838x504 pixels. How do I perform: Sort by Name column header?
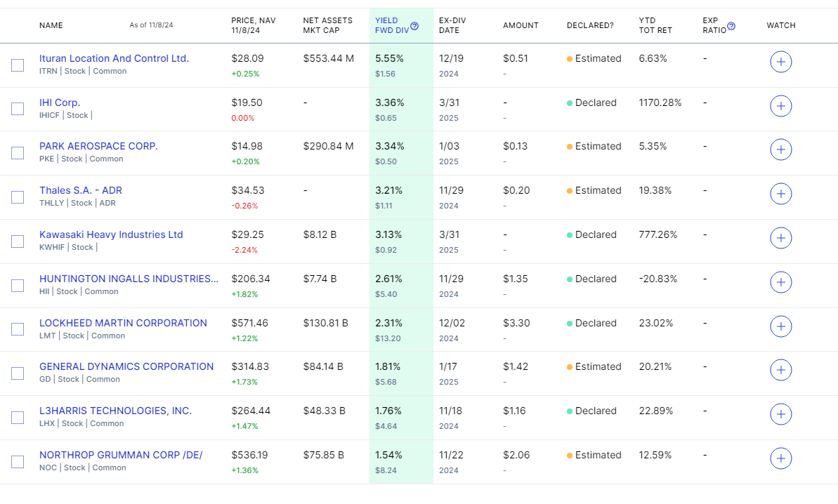tap(51, 25)
